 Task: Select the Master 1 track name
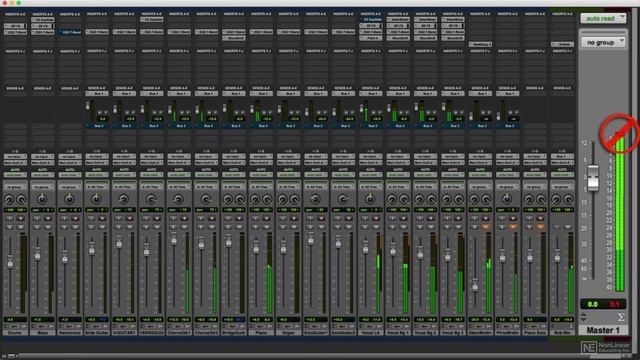[603, 330]
